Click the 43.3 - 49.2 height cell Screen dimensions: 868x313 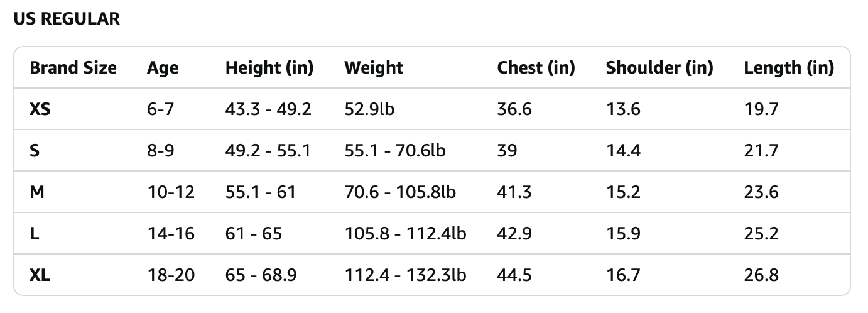click(x=268, y=109)
